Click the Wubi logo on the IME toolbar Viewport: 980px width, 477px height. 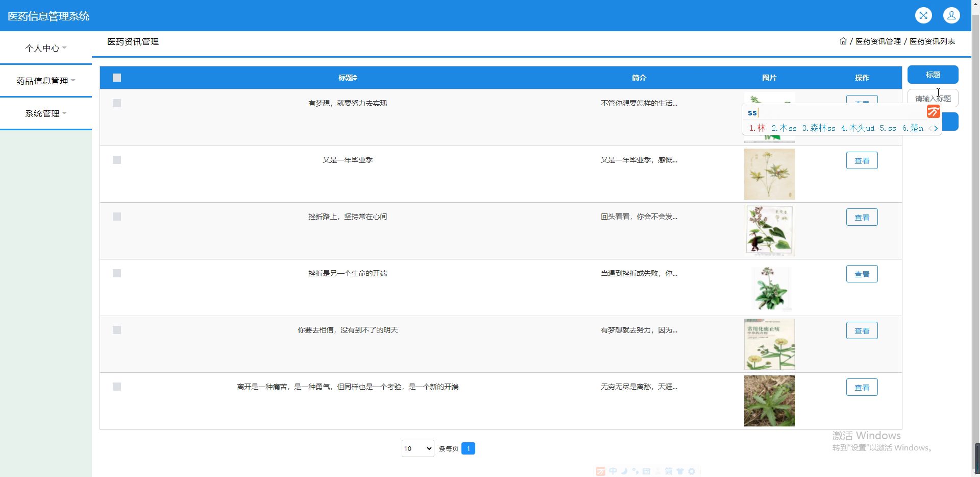tap(601, 471)
